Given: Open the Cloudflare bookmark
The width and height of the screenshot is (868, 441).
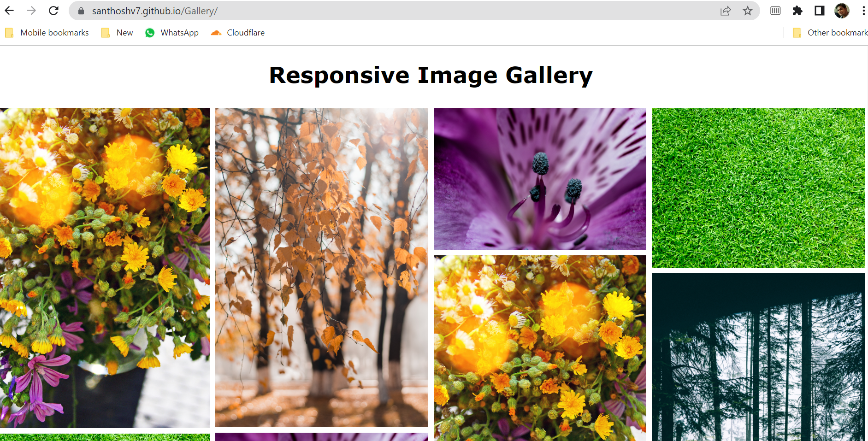Looking at the screenshot, I should pyautogui.click(x=238, y=33).
